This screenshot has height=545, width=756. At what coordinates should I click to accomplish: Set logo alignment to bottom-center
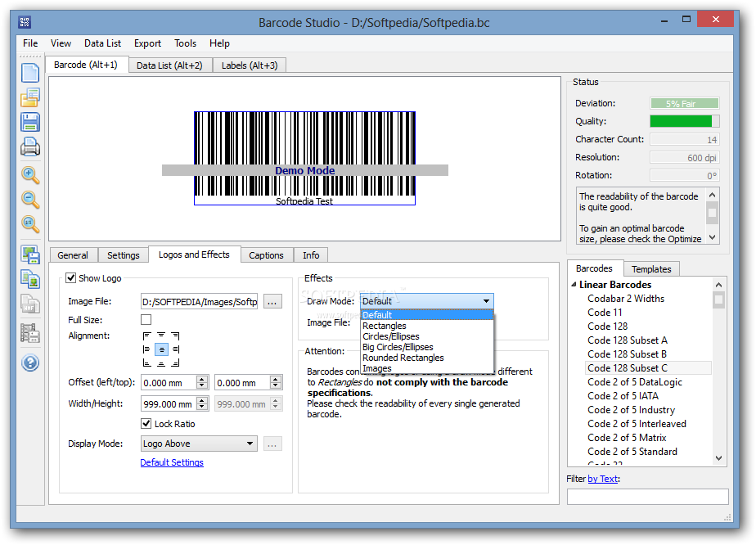pos(161,363)
